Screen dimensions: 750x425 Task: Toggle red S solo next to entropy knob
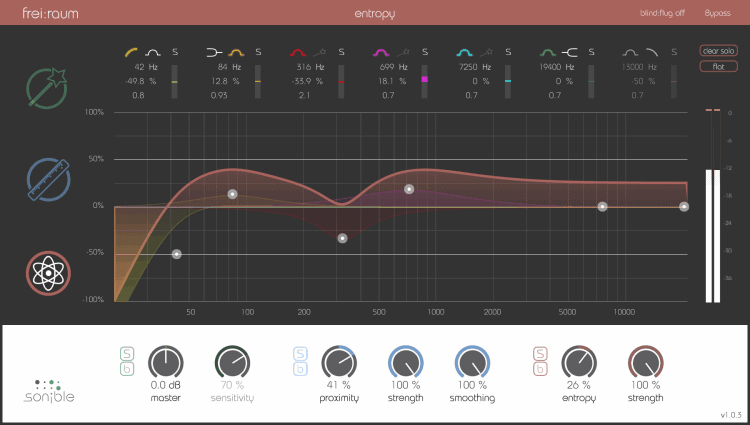coord(540,354)
